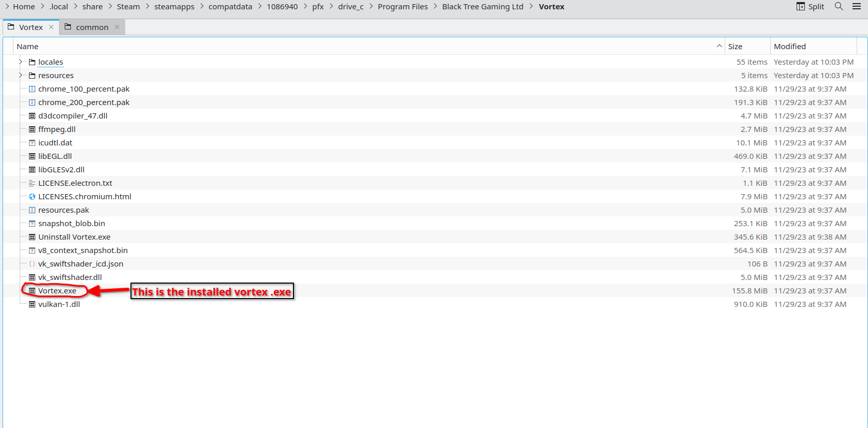The width and height of the screenshot is (868, 428).
Task: Expand the locales folder
Action: pos(21,62)
